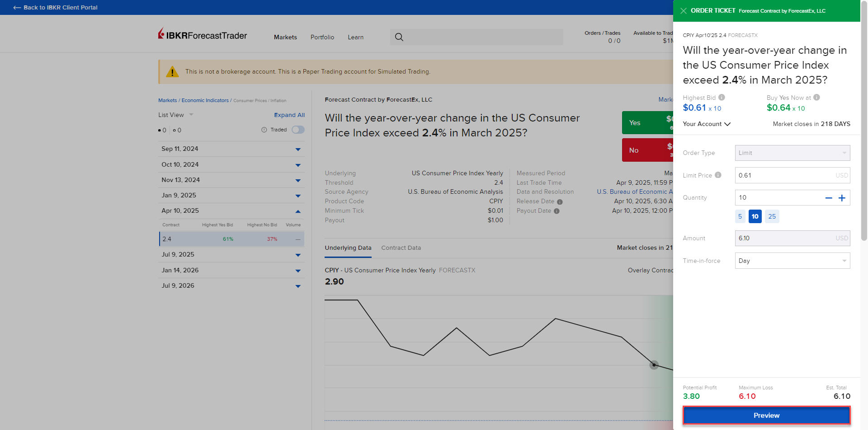The width and height of the screenshot is (868, 430).
Task: Expand the Jul 9, 2025 contract list
Action: tap(297, 255)
